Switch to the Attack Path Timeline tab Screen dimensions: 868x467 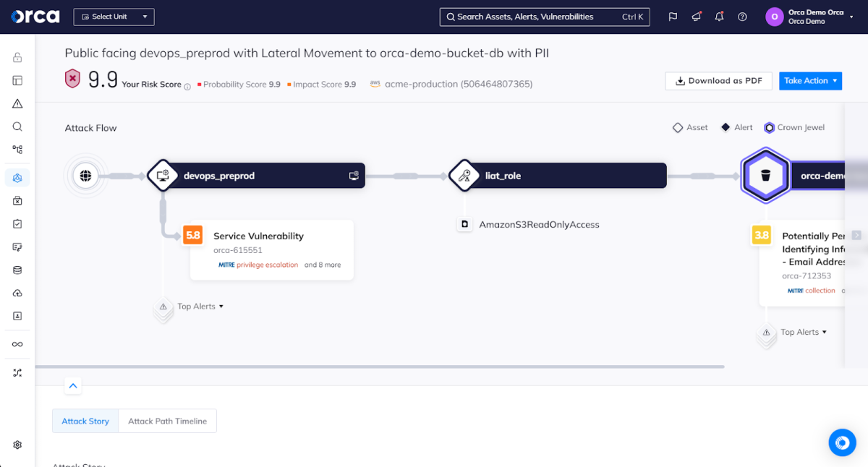click(x=168, y=421)
